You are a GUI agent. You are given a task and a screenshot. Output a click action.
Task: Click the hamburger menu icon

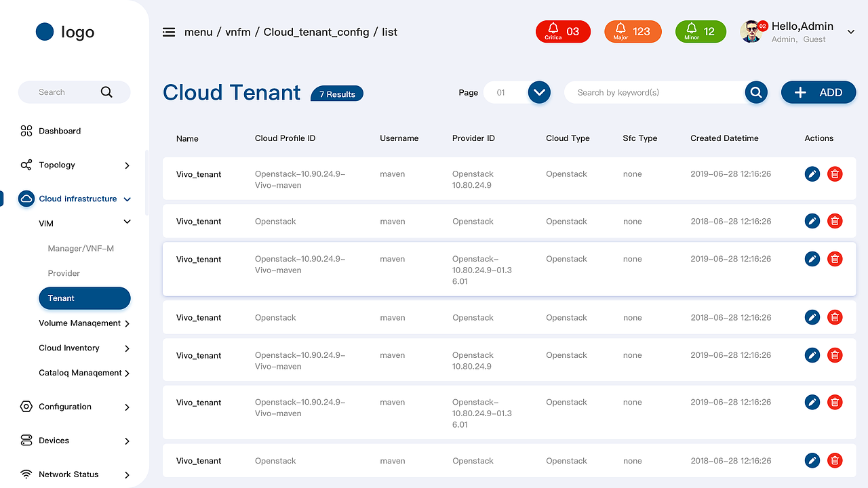169,32
